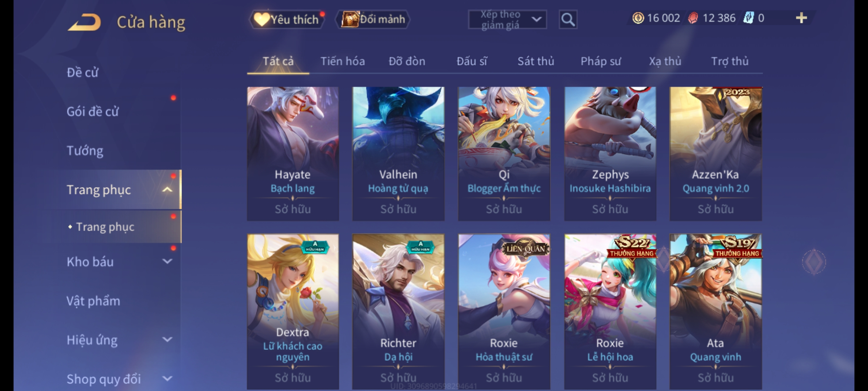Switch to the Sát thủ tab
This screenshot has width=868, height=391.
(x=536, y=61)
